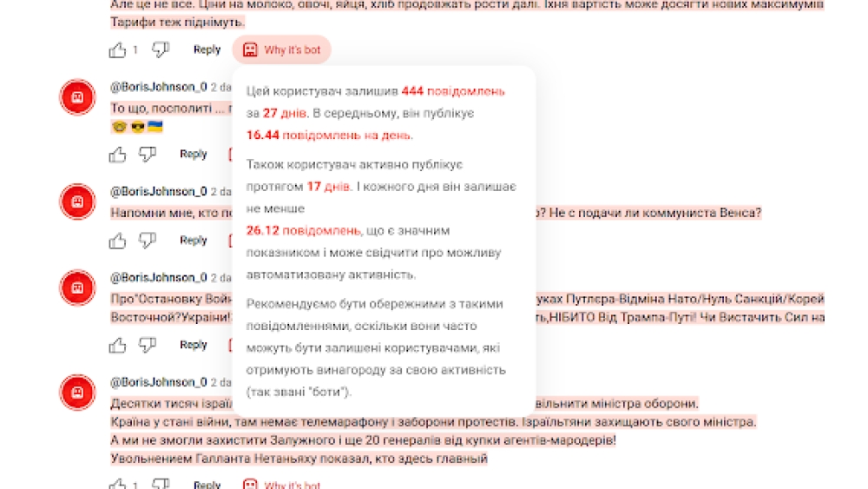This screenshot has height=489, width=868.
Task: Reply to the 'То що, посполиті' comment
Action: click(194, 154)
